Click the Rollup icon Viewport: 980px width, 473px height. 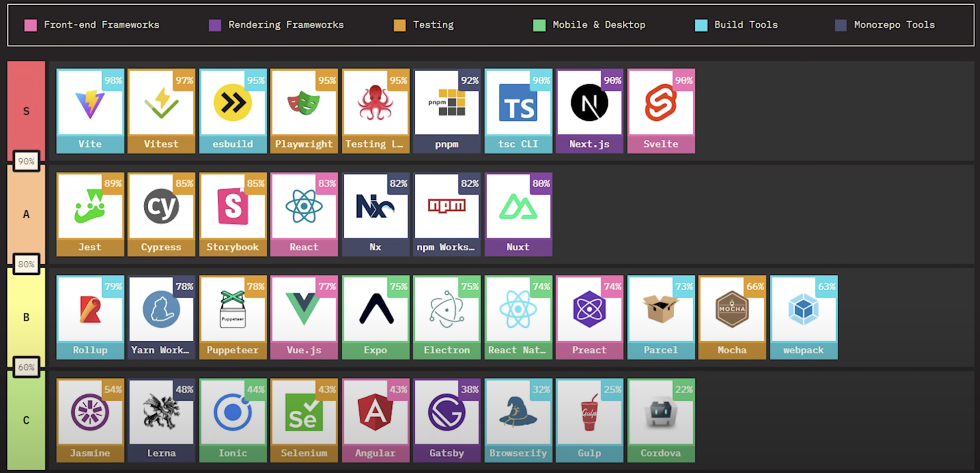[90, 310]
